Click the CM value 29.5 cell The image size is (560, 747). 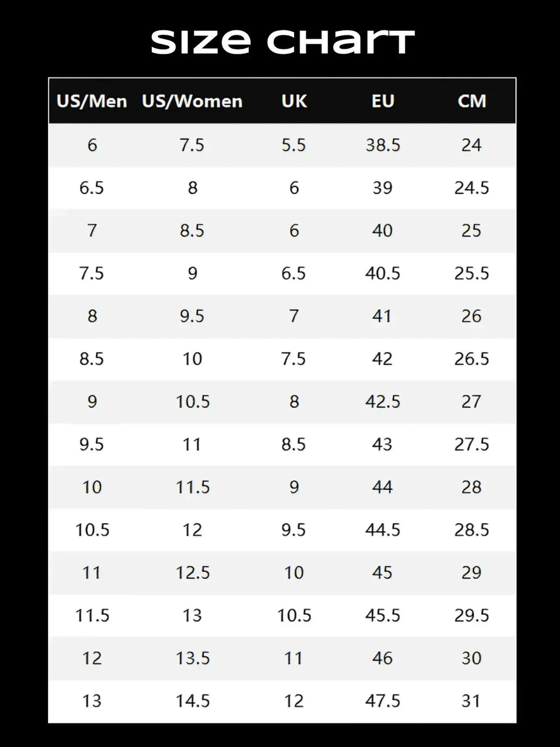pos(472,615)
